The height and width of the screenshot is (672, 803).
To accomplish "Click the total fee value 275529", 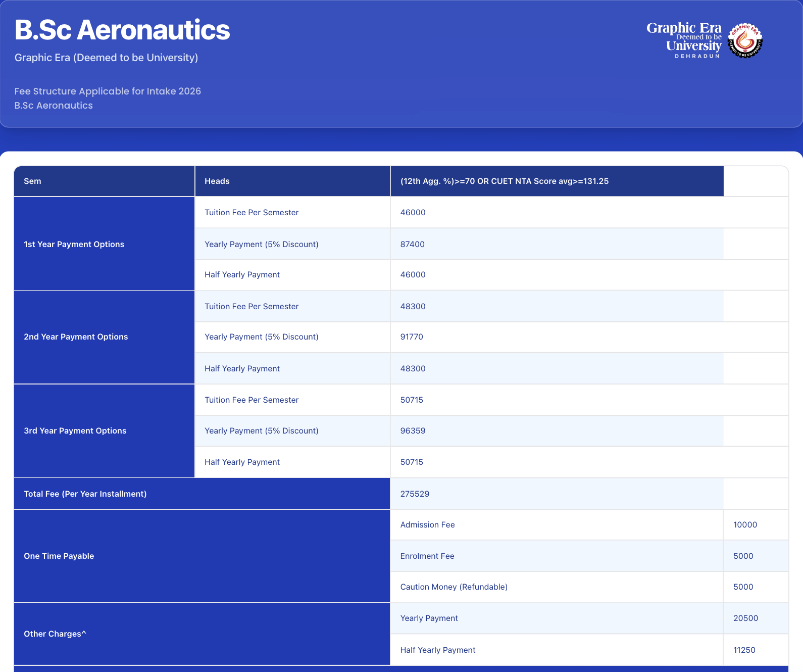I will coord(415,494).
